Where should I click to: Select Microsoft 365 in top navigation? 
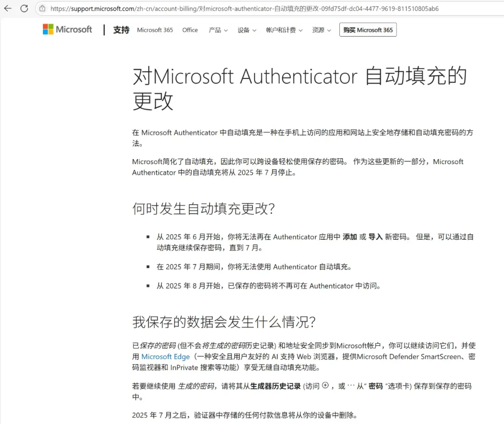click(x=155, y=30)
